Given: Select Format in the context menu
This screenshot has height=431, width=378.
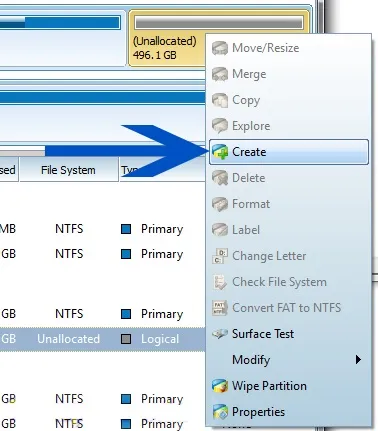Looking at the screenshot, I should (289, 204).
